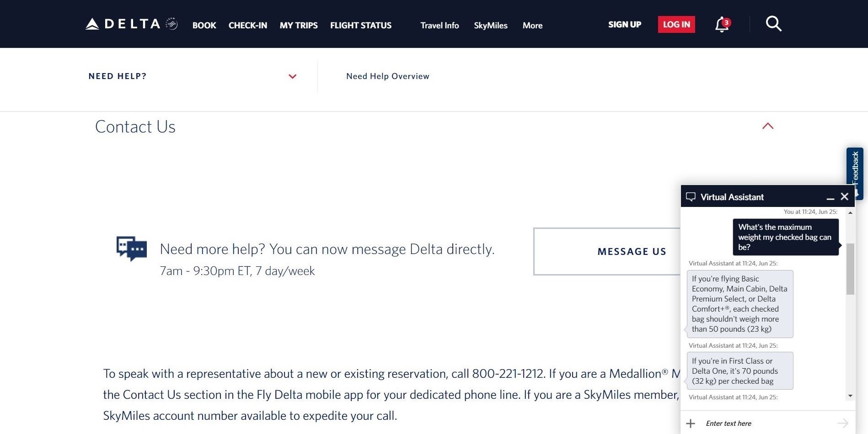This screenshot has height=434, width=868.
Task: Open the Book menu
Action: 204,26
